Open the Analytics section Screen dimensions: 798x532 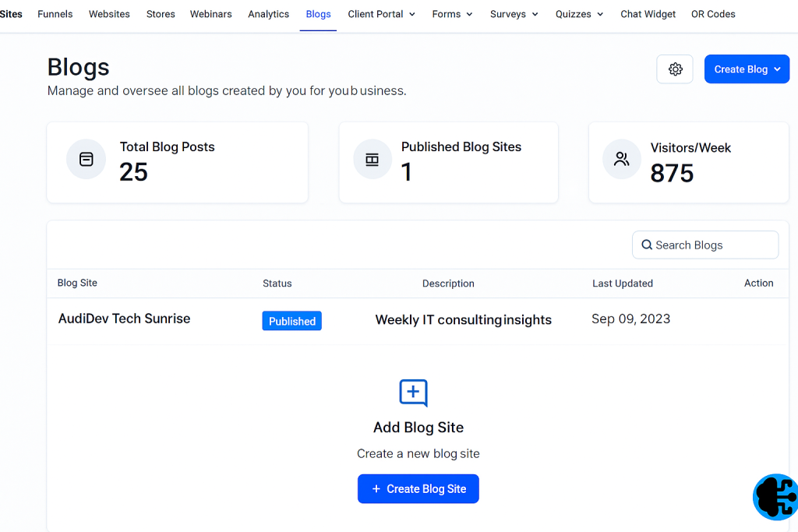point(268,14)
